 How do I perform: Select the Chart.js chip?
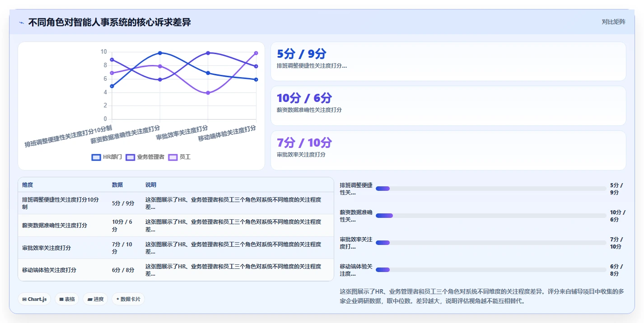(x=34, y=299)
